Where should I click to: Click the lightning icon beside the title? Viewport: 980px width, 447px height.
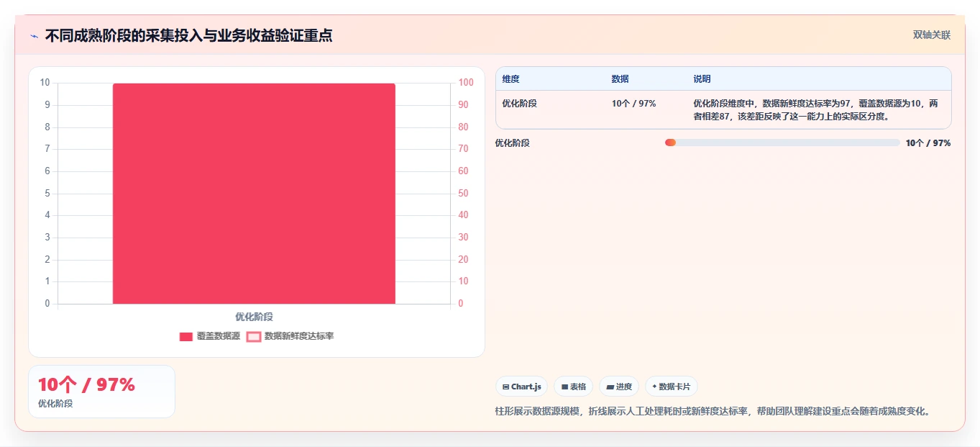[34, 36]
